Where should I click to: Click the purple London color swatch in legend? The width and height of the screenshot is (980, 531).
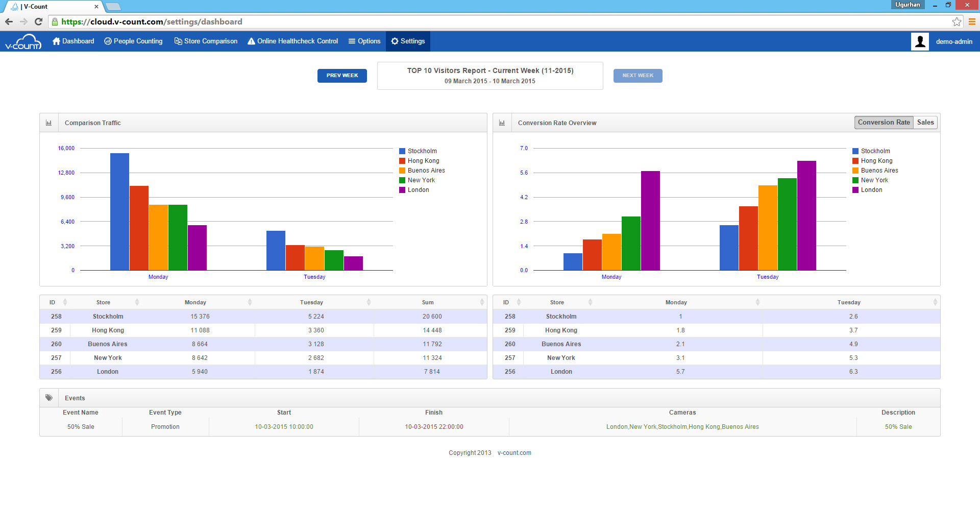click(402, 190)
